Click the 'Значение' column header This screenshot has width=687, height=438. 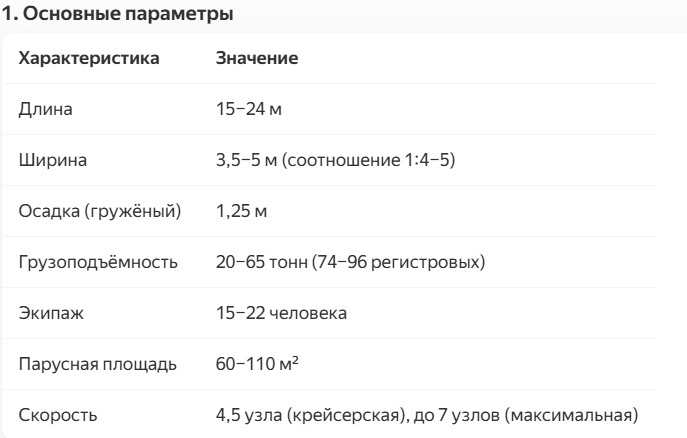click(x=257, y=59)
